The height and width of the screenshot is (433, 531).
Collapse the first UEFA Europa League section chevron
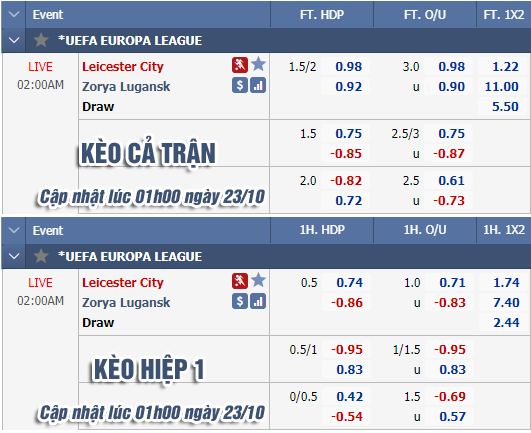pyautogui.click(x=14, y=40)
